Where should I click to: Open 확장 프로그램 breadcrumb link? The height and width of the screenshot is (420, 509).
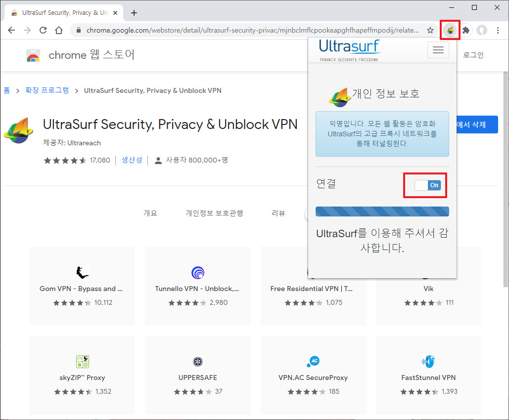tap(47, 90)
